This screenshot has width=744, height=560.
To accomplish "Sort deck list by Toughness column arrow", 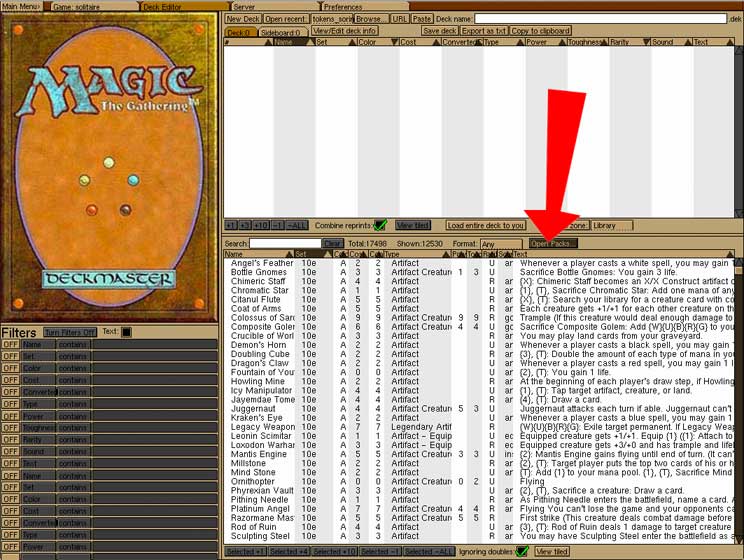I will tap(604, 42).
